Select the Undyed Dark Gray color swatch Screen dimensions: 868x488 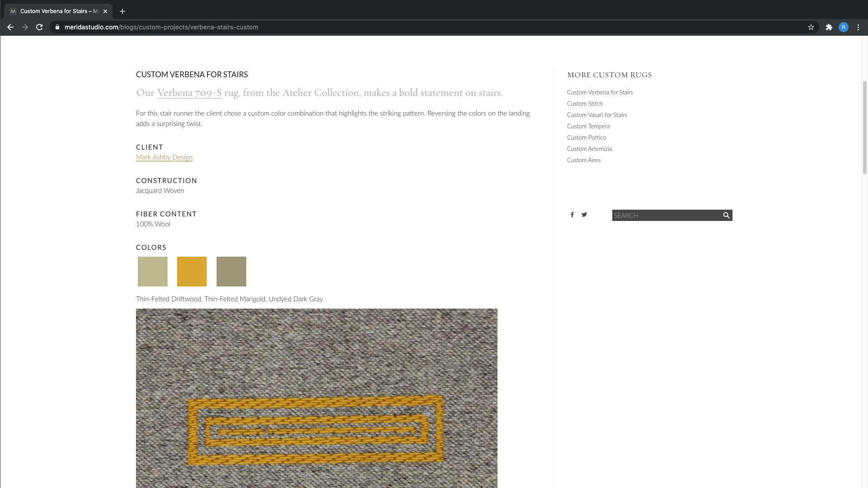pos(231,272)
